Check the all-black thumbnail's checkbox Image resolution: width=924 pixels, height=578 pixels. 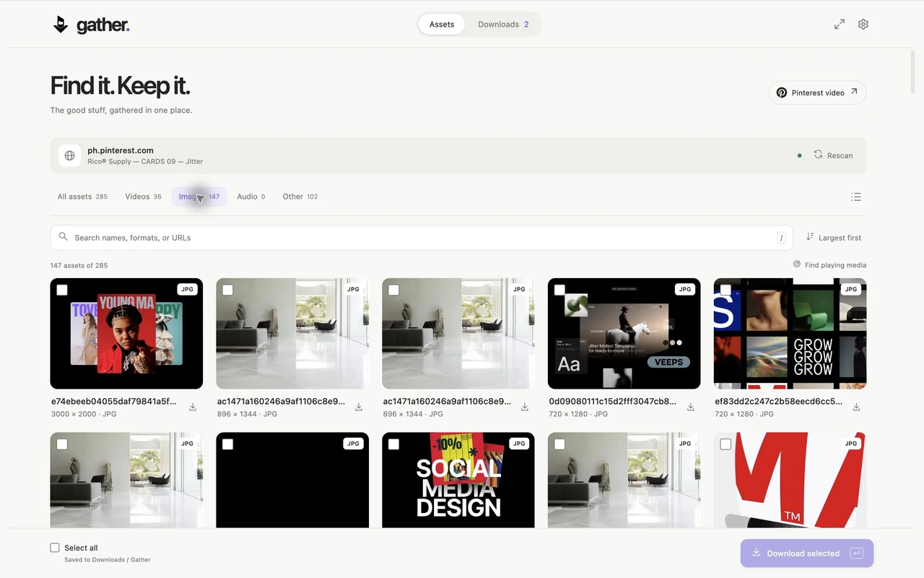click(227, 444)
